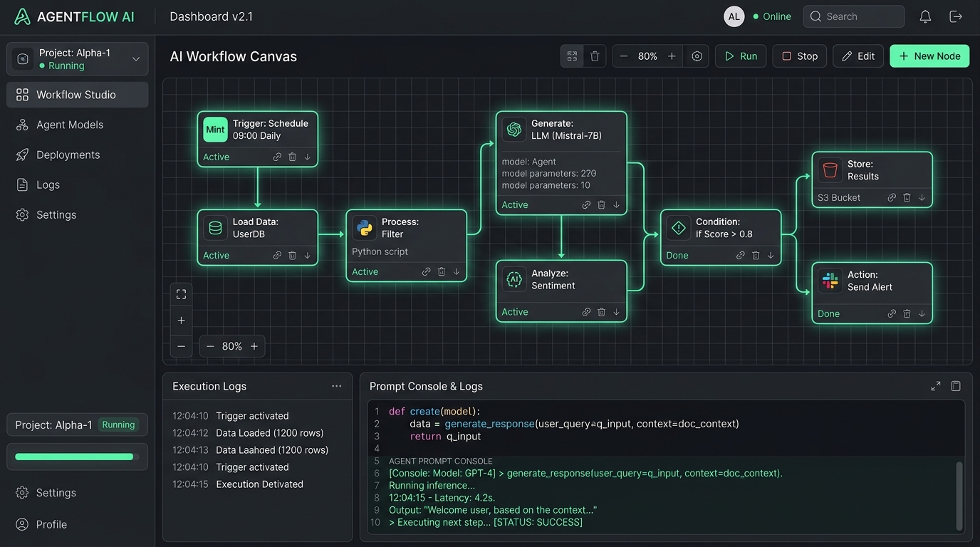Zoom in using top toolbar plus
The width and height of the screenshot is (980, 547).
pyautogui.click(x=672, y=56)
